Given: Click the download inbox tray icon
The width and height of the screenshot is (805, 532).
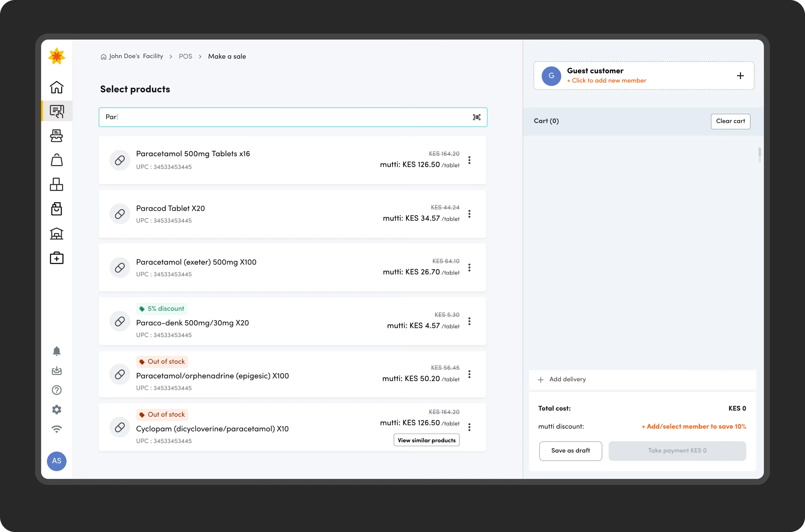Looking at the screenshot, I should coord(57,371).
